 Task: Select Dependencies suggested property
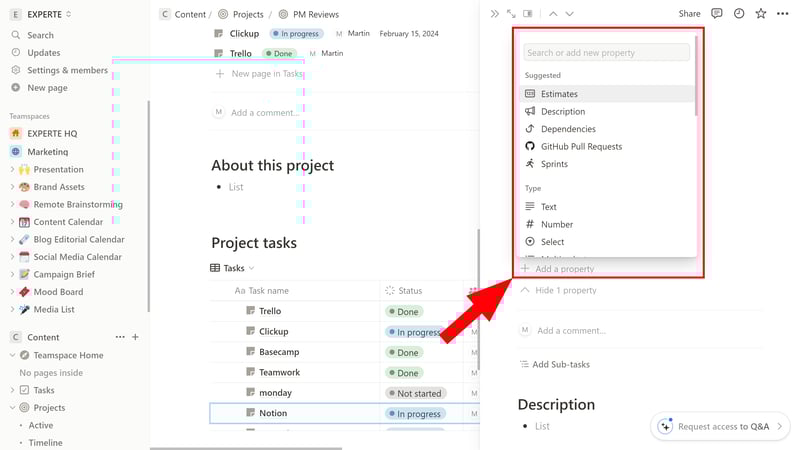point(607,129)
